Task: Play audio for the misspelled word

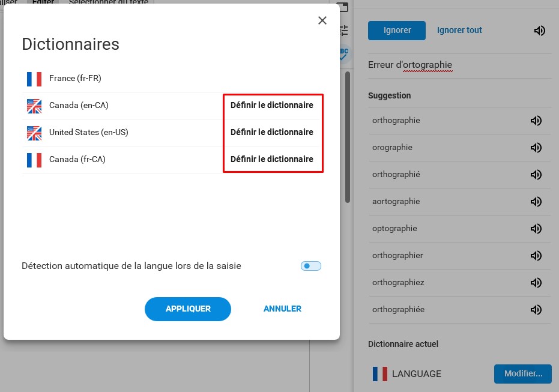Action: [539, 31]
